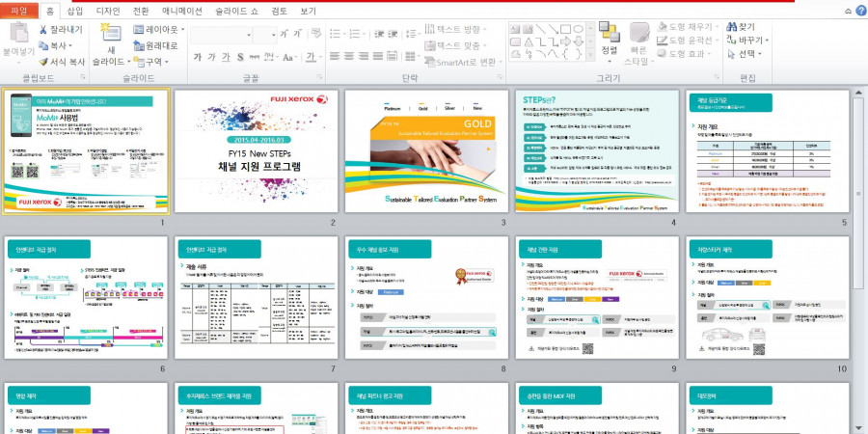Select the down block arrow shape
The width and height of the screenshot is (868, 434).
pyautogui.click(x=579, y=41)
